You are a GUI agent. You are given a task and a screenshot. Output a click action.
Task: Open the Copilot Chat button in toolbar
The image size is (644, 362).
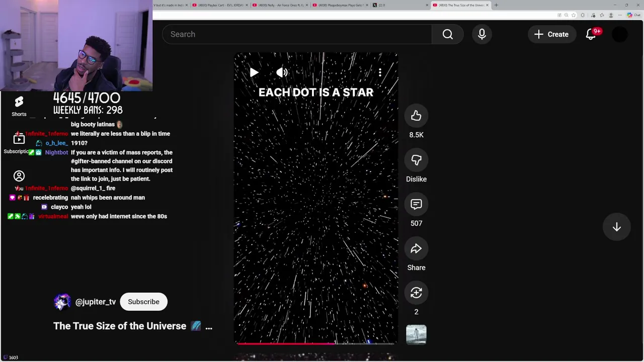[x=633, y=15]
